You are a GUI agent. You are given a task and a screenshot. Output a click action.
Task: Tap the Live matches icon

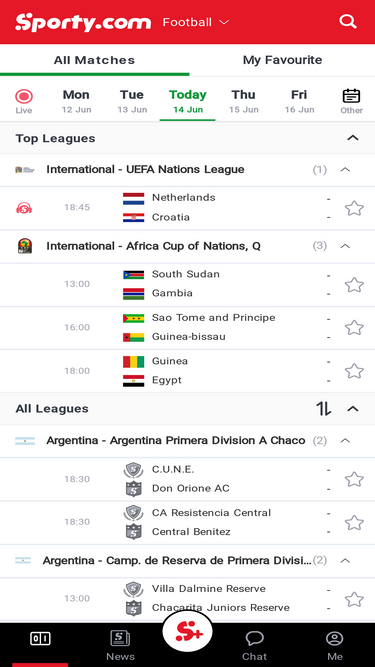(24, 97)
